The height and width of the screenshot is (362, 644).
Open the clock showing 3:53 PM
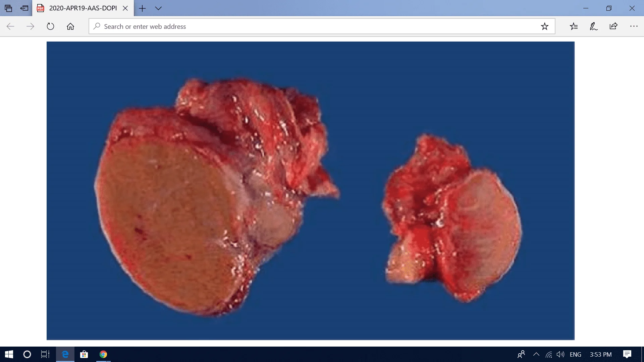(601, 354)
